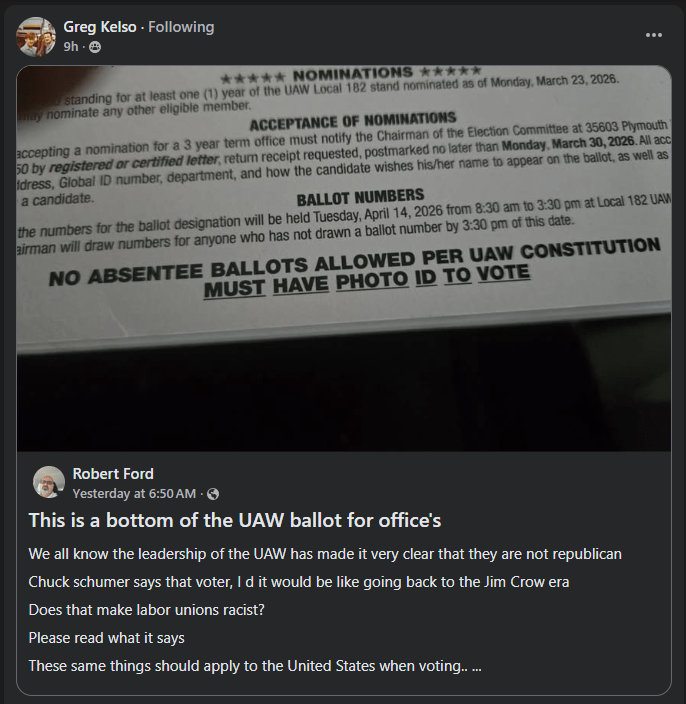Viewport: 686px width, 704px height.
Task: Click the 'Please read what it says' line
Action: pos(106,638)
